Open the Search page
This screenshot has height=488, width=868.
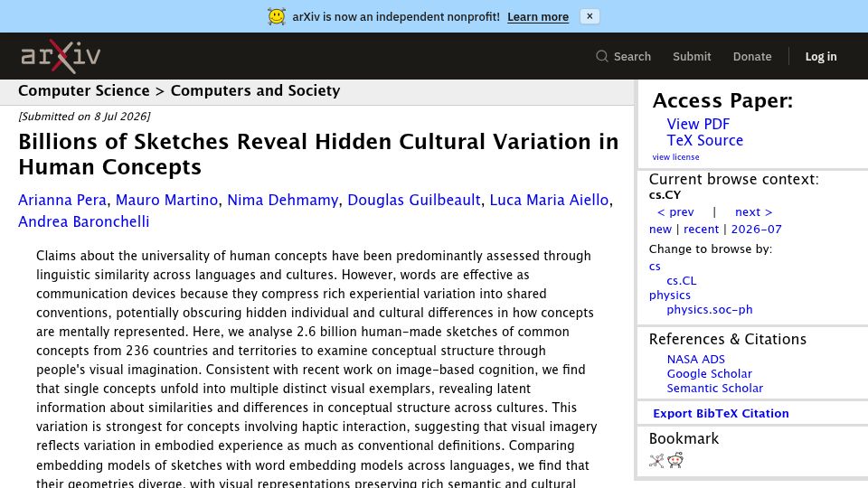point(632,56)
